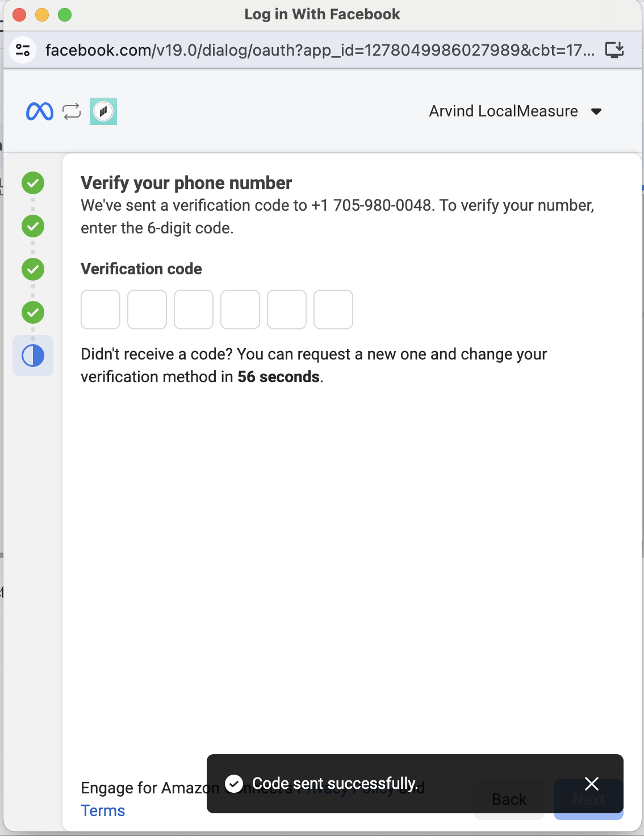Click the Back button

[509, 800]
